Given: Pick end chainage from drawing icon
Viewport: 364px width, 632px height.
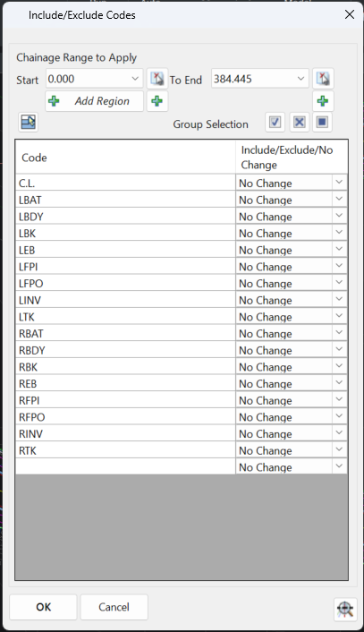Looking at the screenshot, I should click(323, 79).
